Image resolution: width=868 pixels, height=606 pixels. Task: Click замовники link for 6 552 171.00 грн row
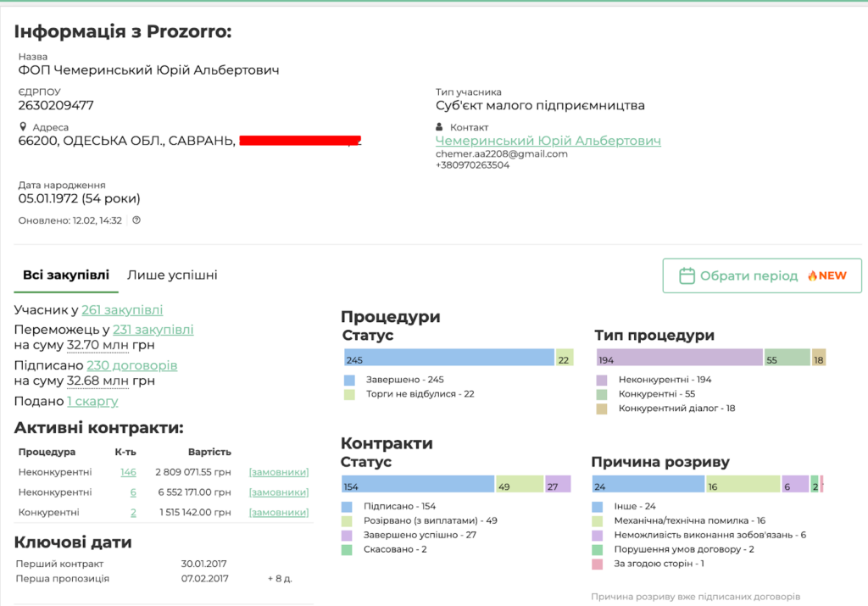(x=278, y=492)
